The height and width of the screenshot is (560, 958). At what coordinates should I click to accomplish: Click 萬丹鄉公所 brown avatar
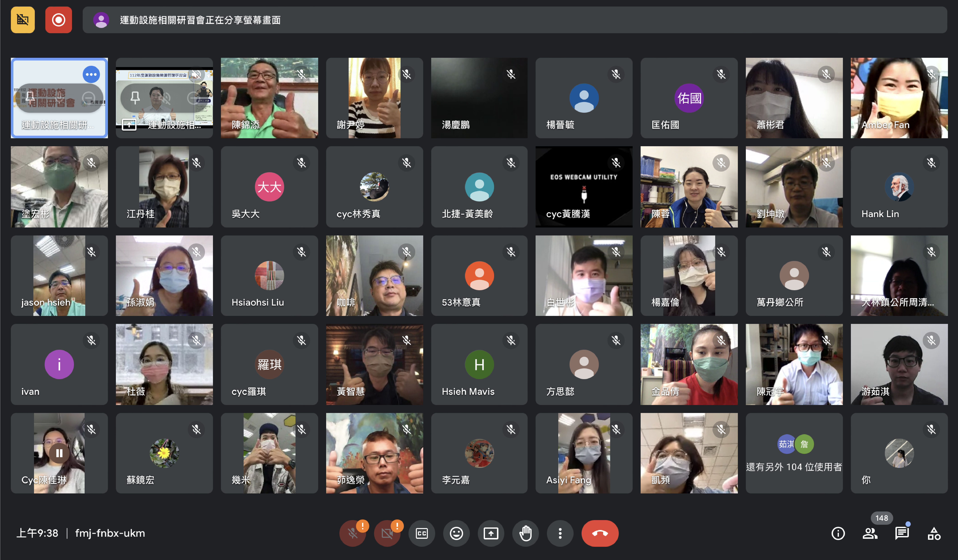(x=794, y=276)
